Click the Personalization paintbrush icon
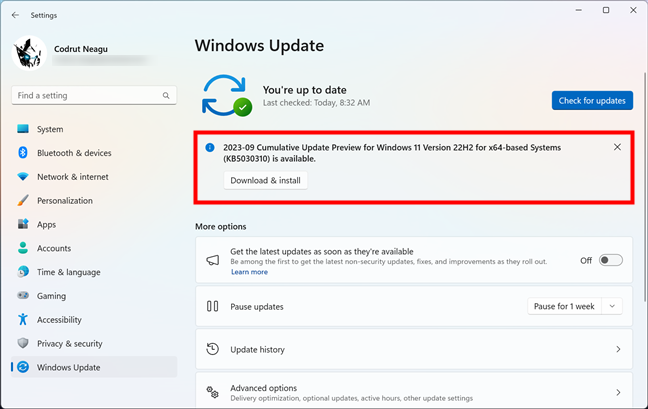This screenshot has height=409, width=648. (23, 200)
